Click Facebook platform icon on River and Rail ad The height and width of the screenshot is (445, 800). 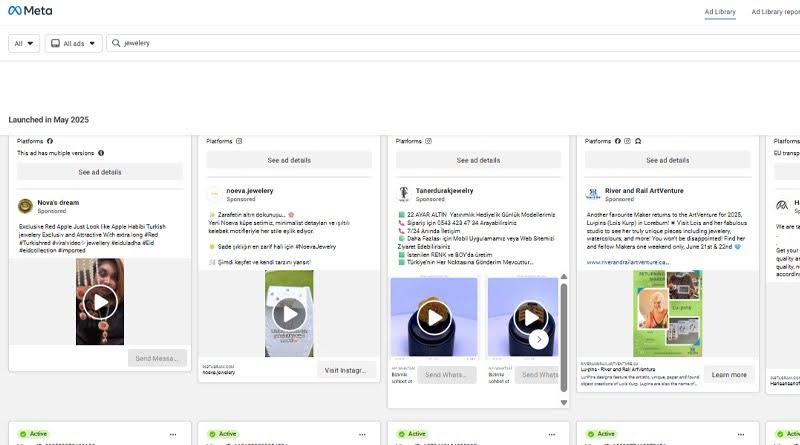click(618, 141)
